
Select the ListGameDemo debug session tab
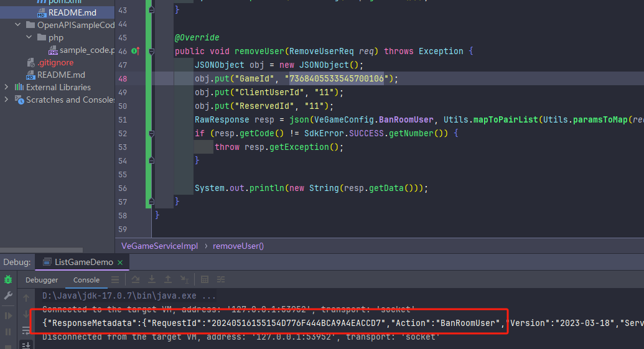(x=83, y=262)
